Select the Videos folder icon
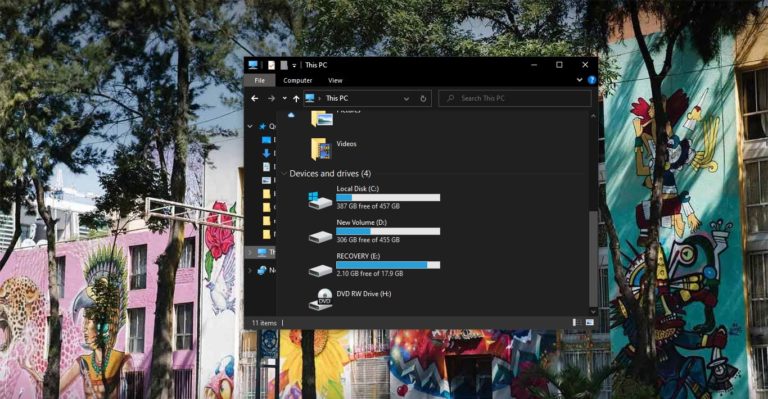Screen dimensions: 768x399 321,149
